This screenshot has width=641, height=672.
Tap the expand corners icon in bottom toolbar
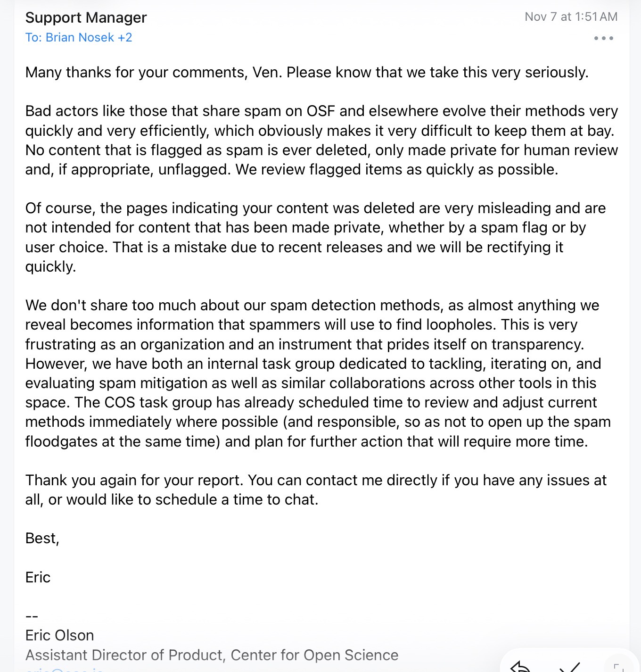(618, 667)
